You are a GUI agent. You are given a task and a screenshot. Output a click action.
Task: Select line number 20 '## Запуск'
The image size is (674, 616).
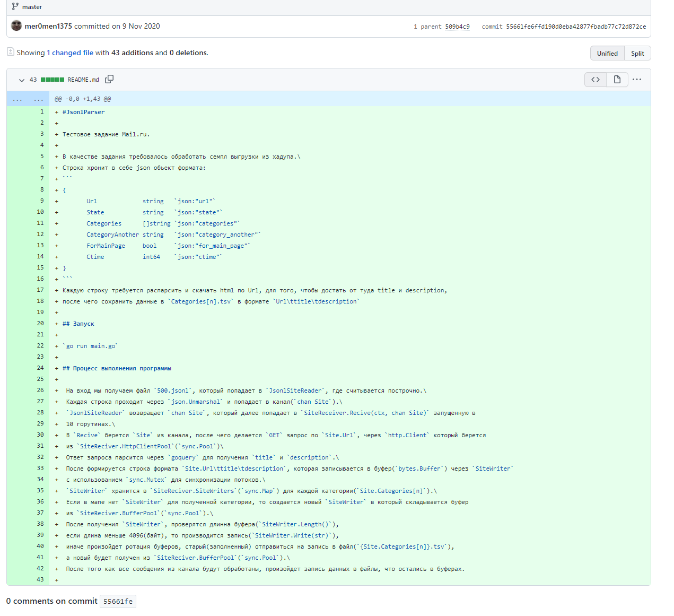[x=39, y=323]
